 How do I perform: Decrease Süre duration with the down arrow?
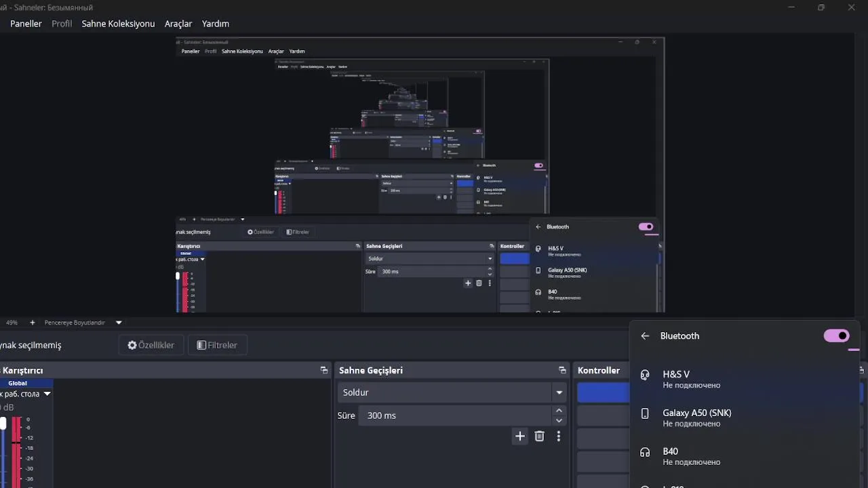pos(559,420)
